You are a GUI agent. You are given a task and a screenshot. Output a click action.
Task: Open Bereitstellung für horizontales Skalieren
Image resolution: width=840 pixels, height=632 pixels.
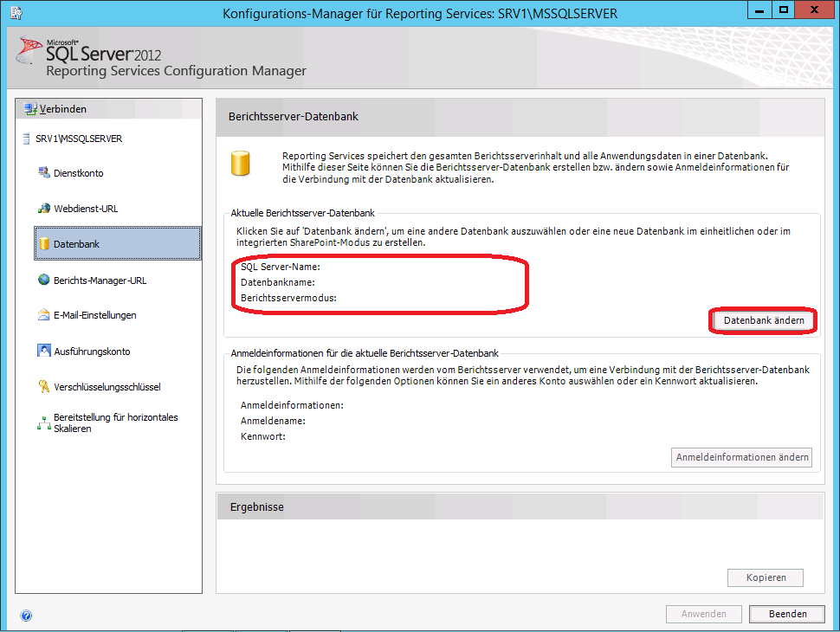pyautogui.click(x=116, y=423)
